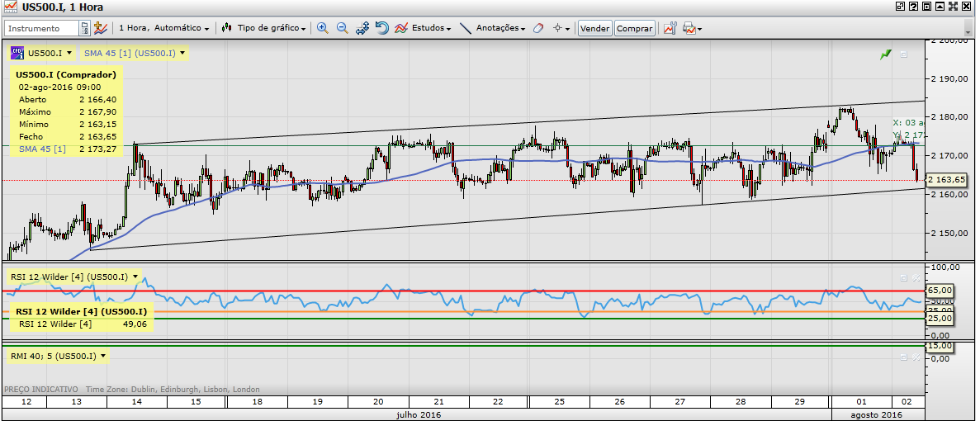Expand the 'Tipo de gráfico' dropdown
The height and width of the screenshot is (421, 980).
click(x=271, y=28)
